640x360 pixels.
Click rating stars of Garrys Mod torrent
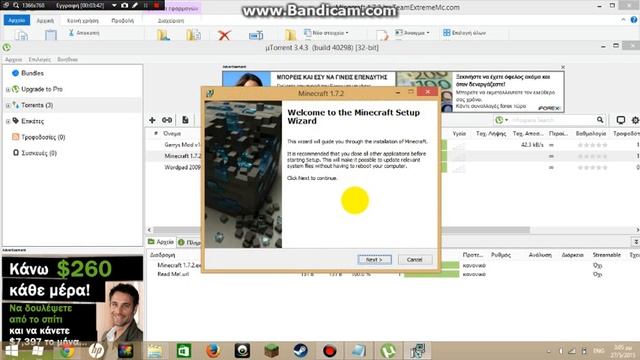click(593, 145)
